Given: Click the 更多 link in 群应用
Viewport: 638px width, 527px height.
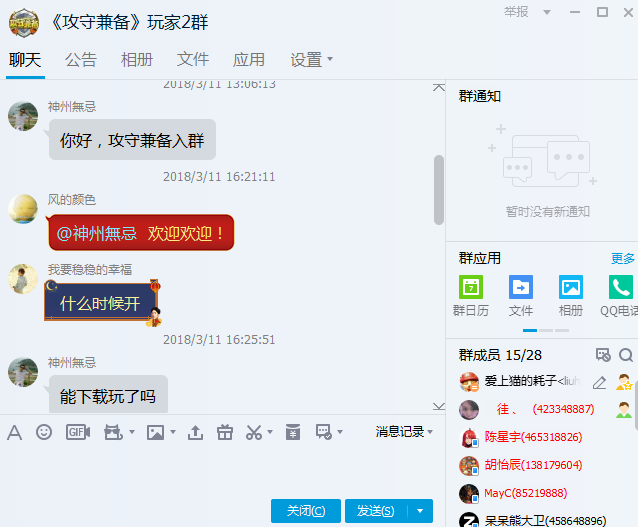Looking at the screenshot, I should [x=623, y=258].
